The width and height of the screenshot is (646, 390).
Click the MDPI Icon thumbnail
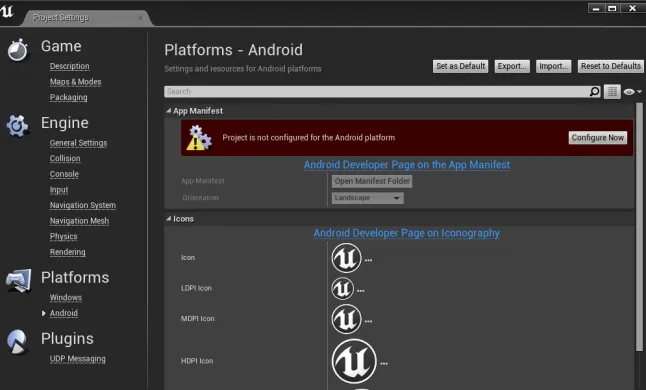(346, 319)
